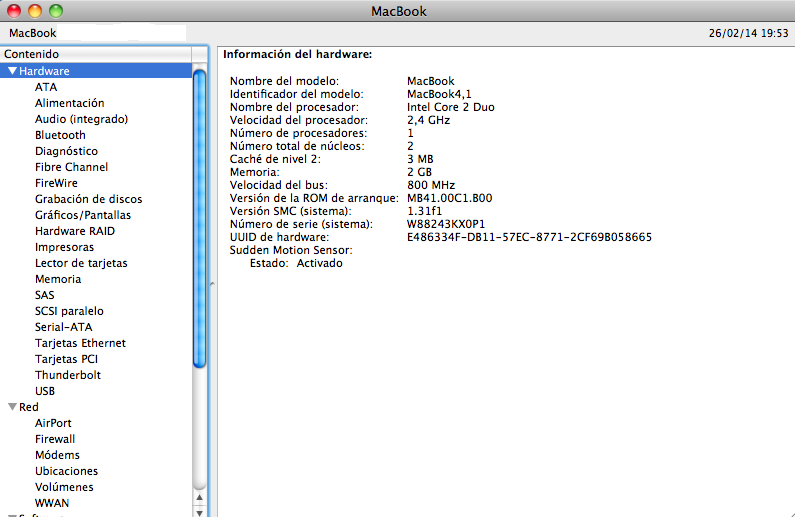The height and width of the screenshot is (517, 795).
Task: Click the Sudden Motion Sensor label
Action: [291, 250]
